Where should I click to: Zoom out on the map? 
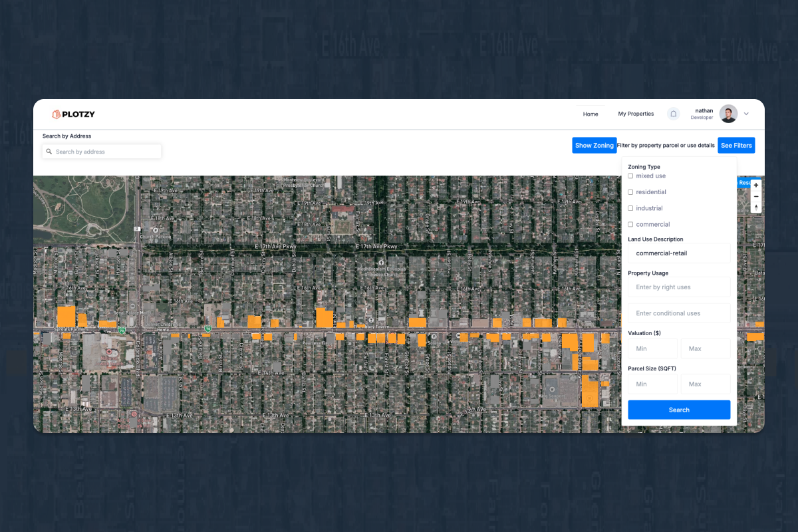(x=756, y=196)
